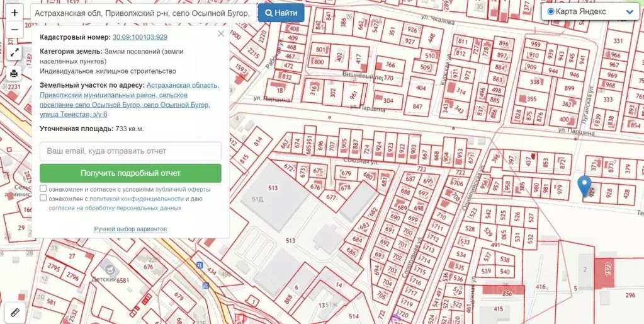Click Ручной выбор вариантов link
This screenshot has height=324, width=644.
click(130, 229)
